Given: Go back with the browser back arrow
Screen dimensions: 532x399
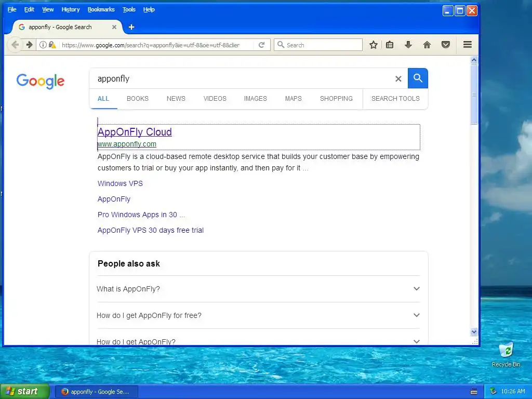Looking at the screenshot, I should point(15,45).
